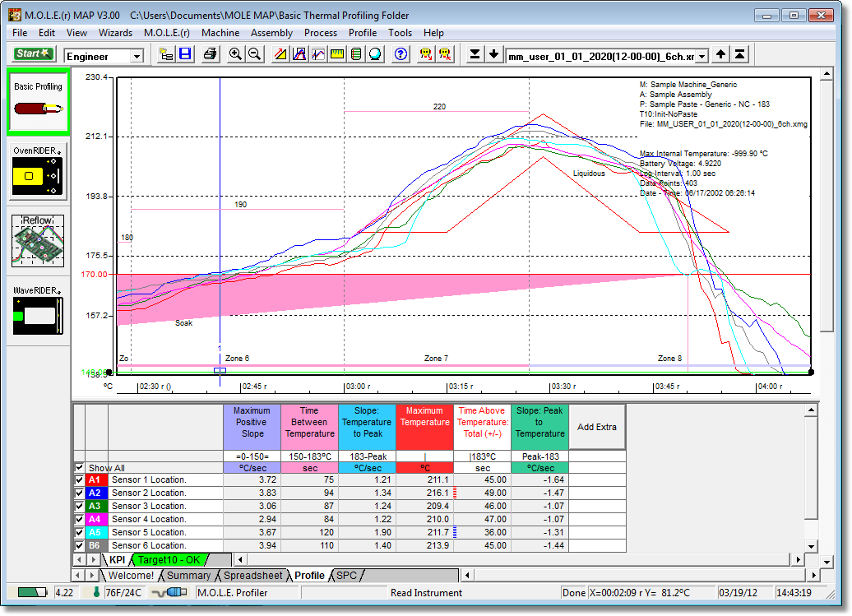Select the slope tool icon

[x=280, y=54]
